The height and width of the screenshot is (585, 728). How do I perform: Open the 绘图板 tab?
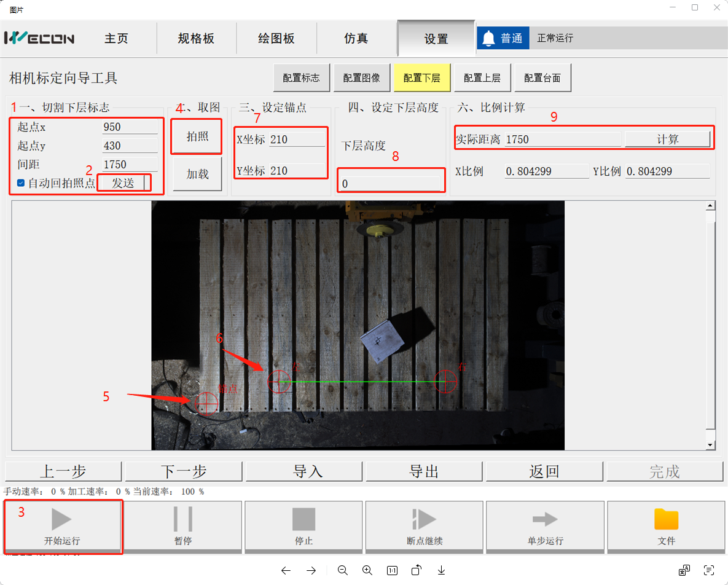pos(276,39)
